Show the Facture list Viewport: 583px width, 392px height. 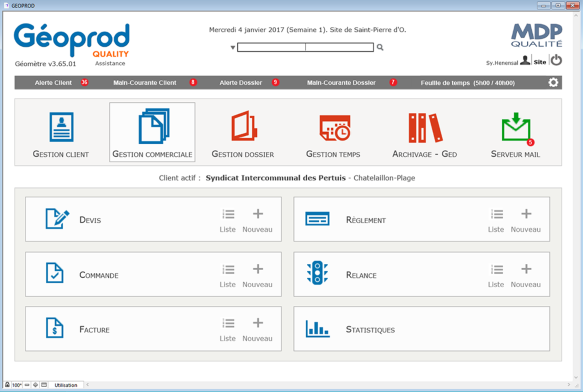point(228,330)
